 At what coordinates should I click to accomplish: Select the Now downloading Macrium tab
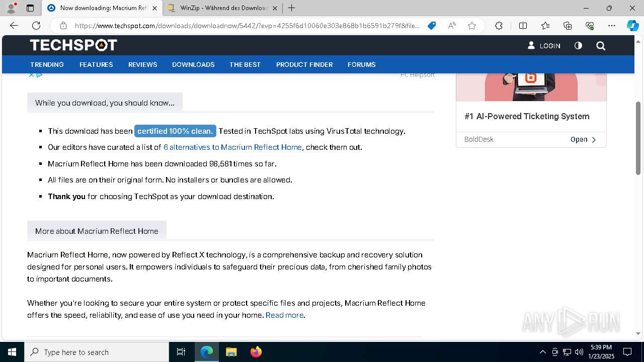click(104, 8)
